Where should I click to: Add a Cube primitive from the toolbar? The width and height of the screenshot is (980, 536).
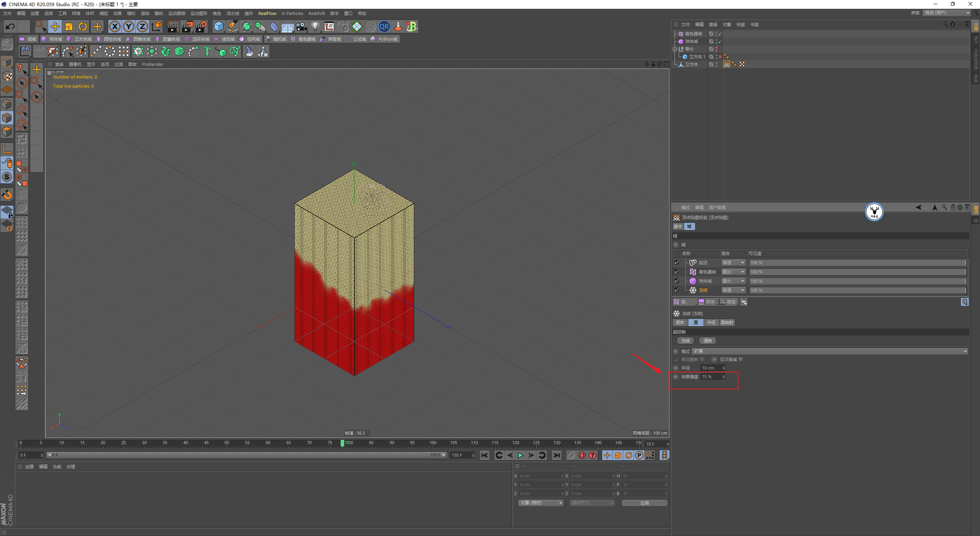coord(219,26)
